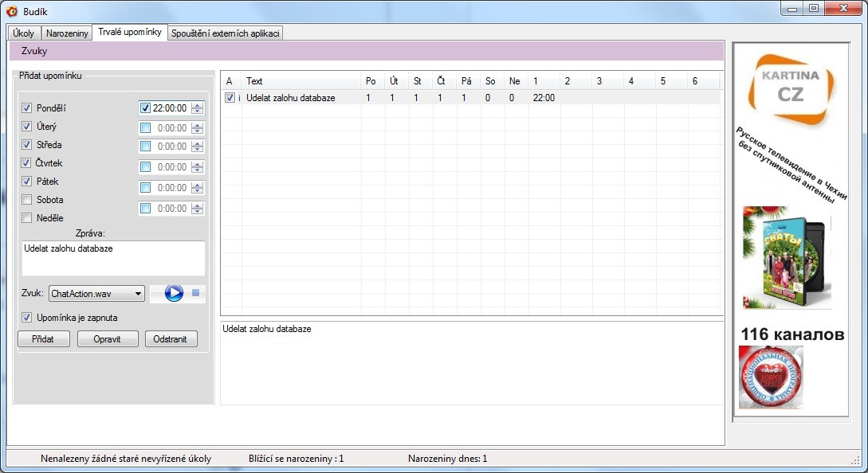Sort by the Text column header
Viewport: 868px width, 473px height.
tap(301, 80)
